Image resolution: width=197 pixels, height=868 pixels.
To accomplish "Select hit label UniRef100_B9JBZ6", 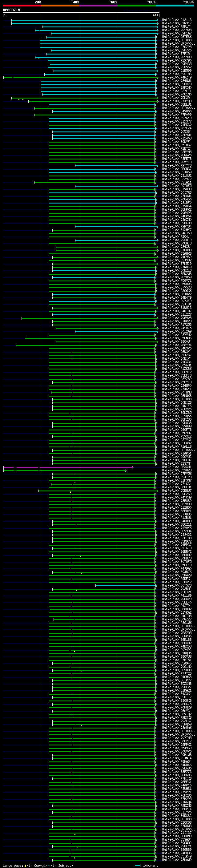I will pos(176,572).
